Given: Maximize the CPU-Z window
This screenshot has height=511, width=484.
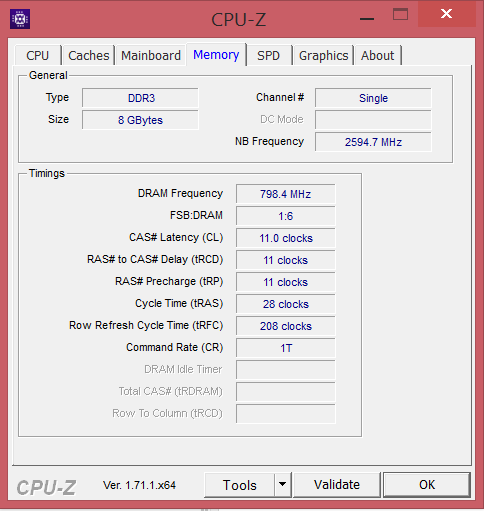Looking at the screenshot, I should click(x=400, y=15).
